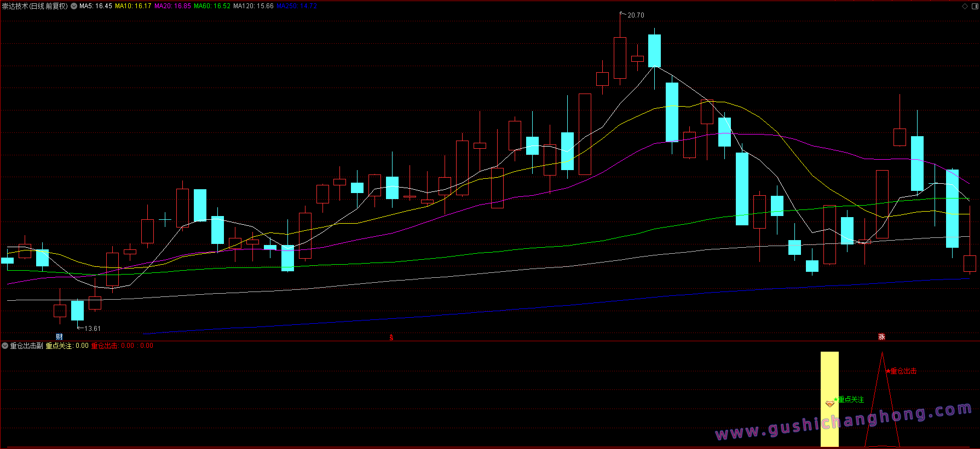Select the green MA60 label
This screenshot has height=449, width=980.
(x=212, y=6)
